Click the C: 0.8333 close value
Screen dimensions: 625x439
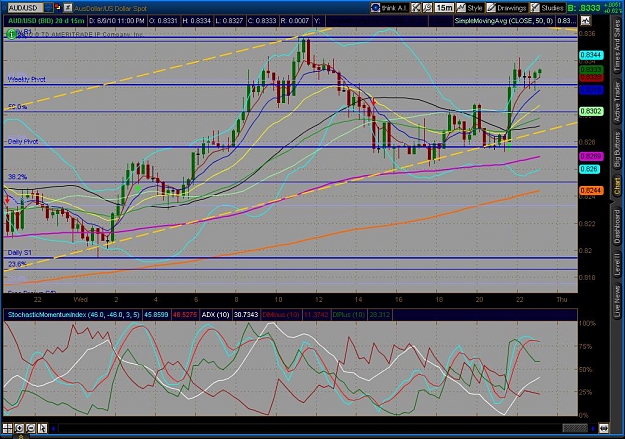tap(261, 21)
